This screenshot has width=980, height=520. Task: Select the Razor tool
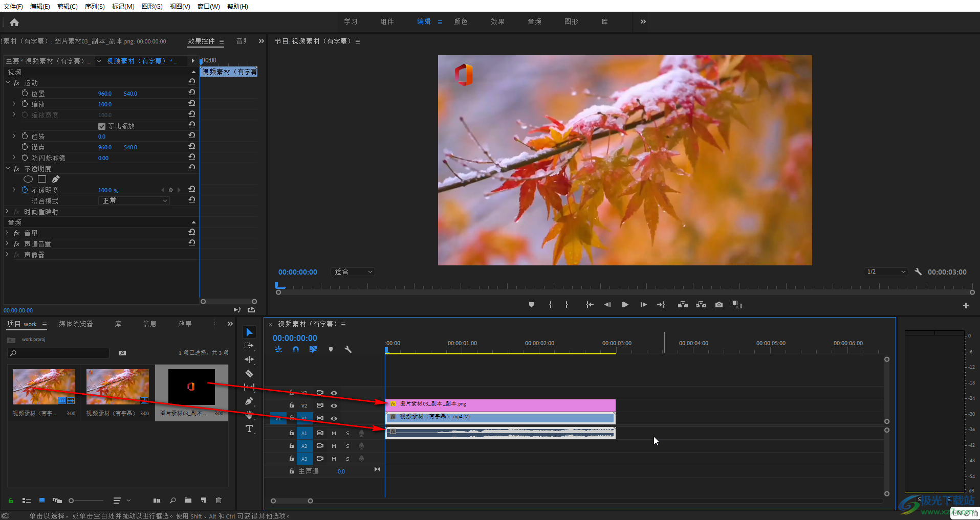tap(249, 373)
